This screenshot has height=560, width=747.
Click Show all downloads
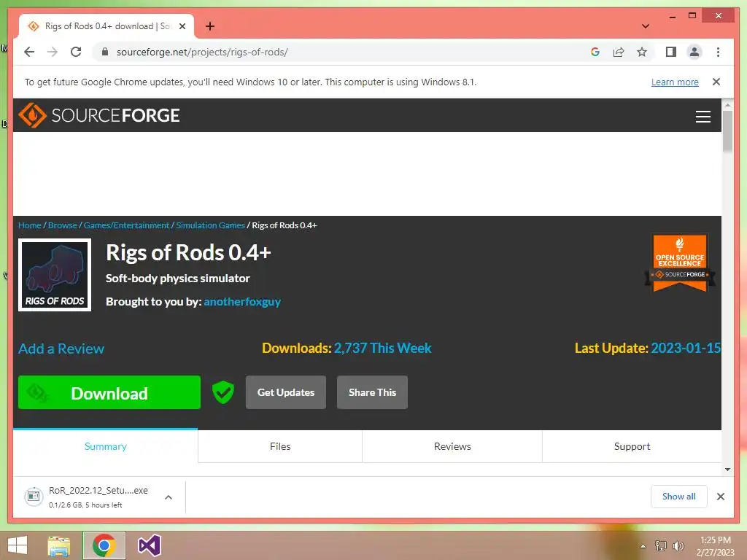tap(679, 497)
